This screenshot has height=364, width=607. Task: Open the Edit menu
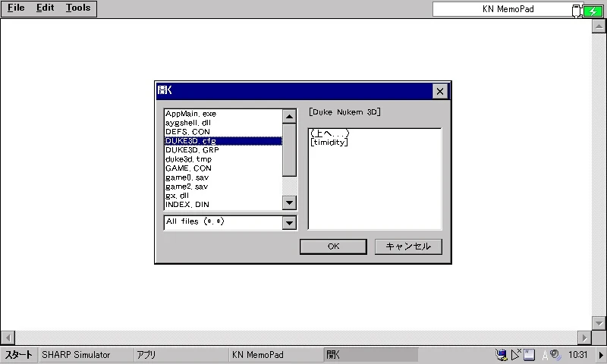(x=45, y=8)
